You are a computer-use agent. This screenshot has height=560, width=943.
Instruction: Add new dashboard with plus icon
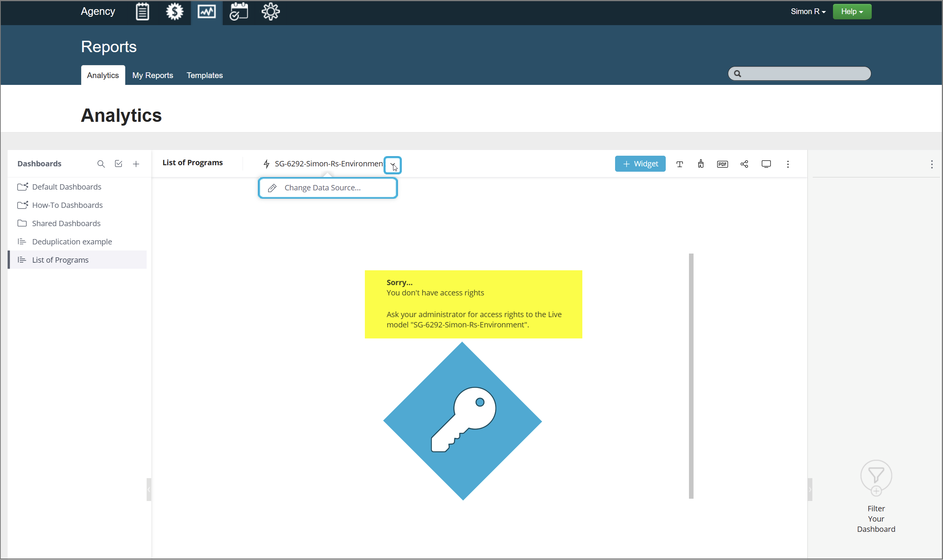(136, 164)
